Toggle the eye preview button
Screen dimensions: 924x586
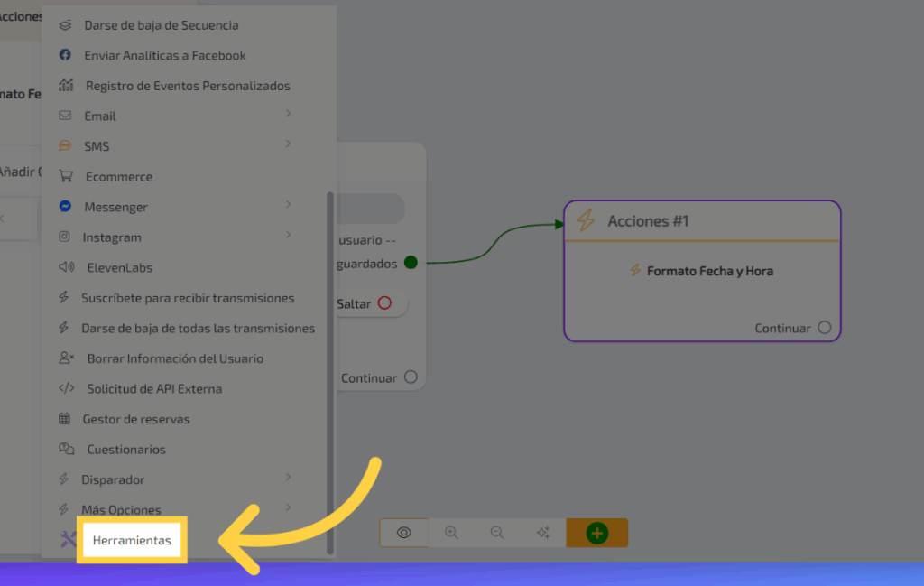(404, 533)
